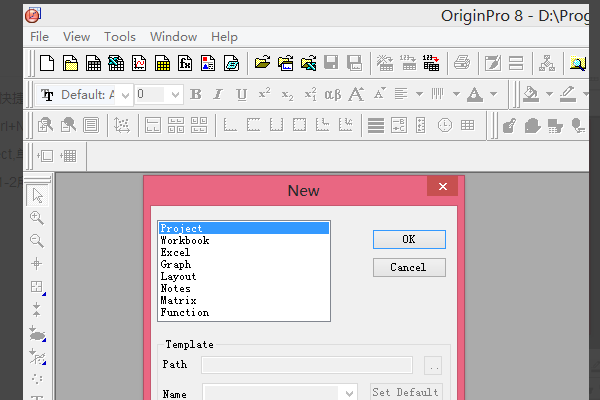Click the Template Path input field

(x=307, y=365)
